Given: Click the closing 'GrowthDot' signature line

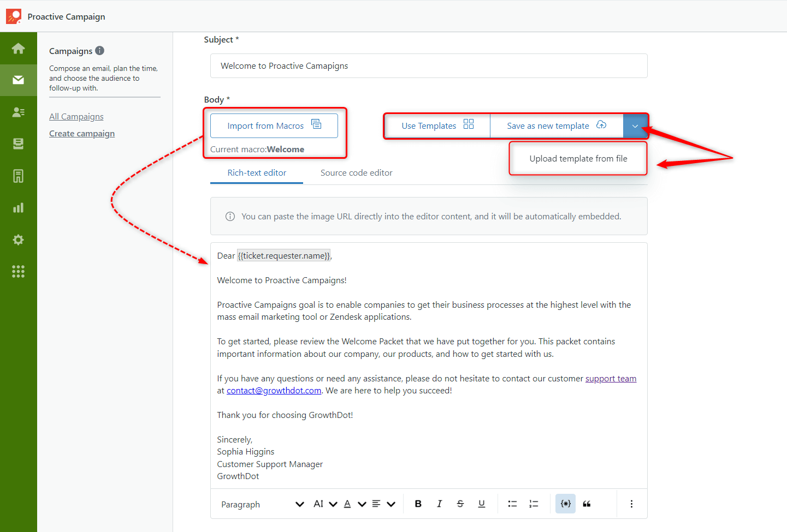Looking at the screenshot, I should (x=238, y=476).
